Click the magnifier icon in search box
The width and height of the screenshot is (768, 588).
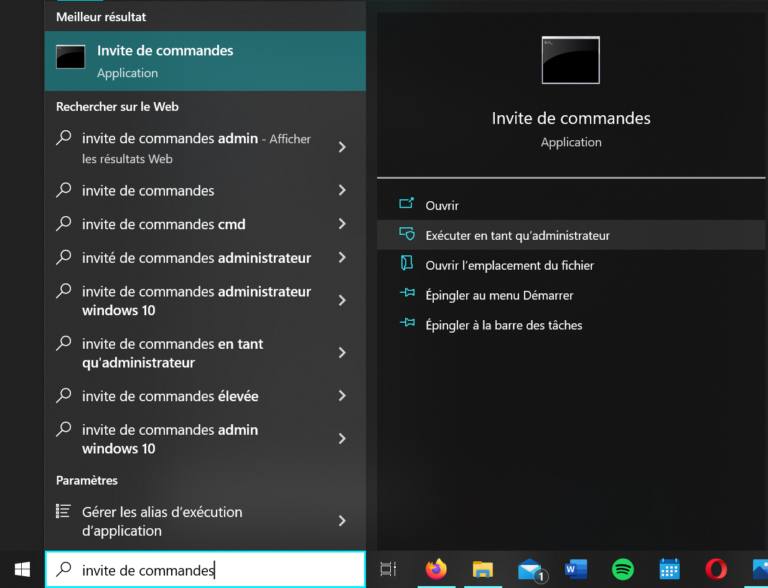(x=64, y=569)
